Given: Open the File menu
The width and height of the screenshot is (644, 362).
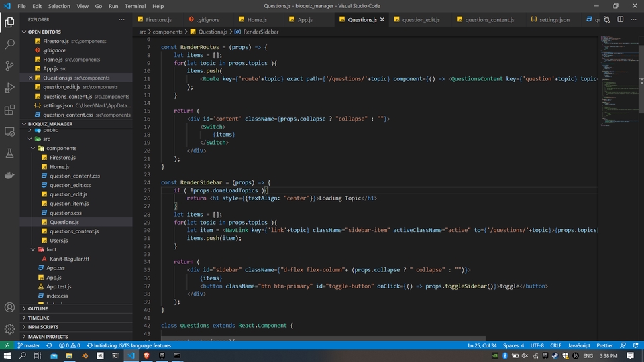Looking at the screenshot, I should tap(21, 6).
